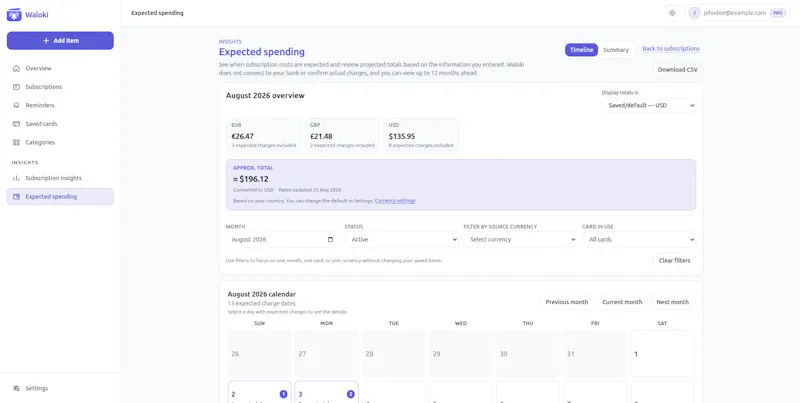Click the Month date input field
The height and width of the screenshot is (403, 800).
pyautogui.click(x=283, y=239)
